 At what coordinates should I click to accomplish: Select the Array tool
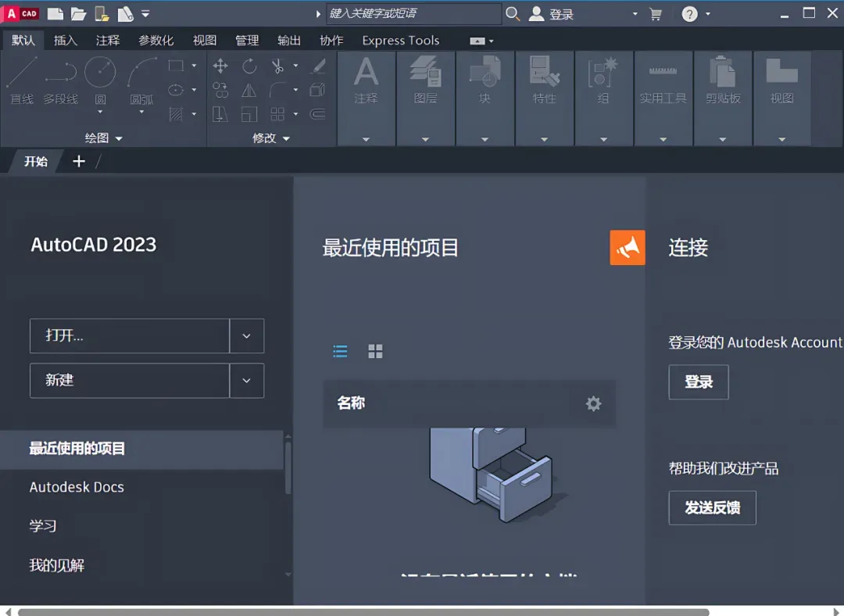pos(277,114)
